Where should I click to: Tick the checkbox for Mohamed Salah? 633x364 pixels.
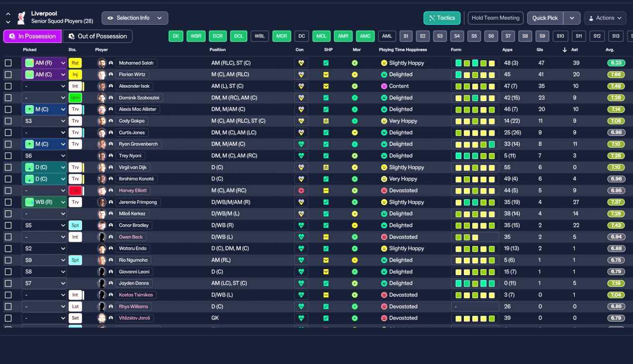click(8, 63)
